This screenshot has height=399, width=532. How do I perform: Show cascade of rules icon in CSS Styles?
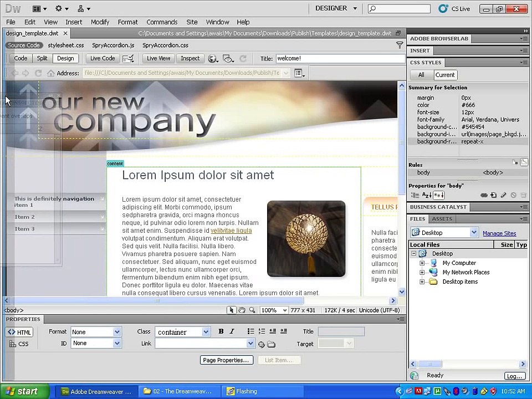(x=524, y=162)
